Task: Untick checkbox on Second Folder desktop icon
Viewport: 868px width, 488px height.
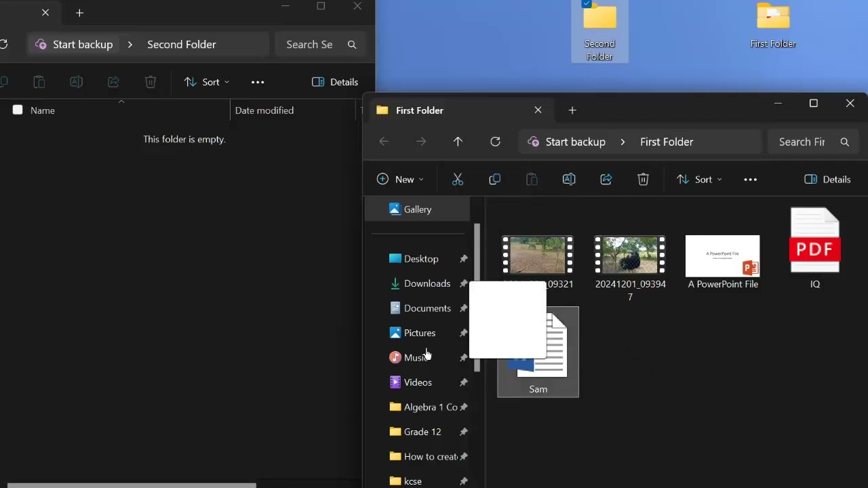Action: 587,3
